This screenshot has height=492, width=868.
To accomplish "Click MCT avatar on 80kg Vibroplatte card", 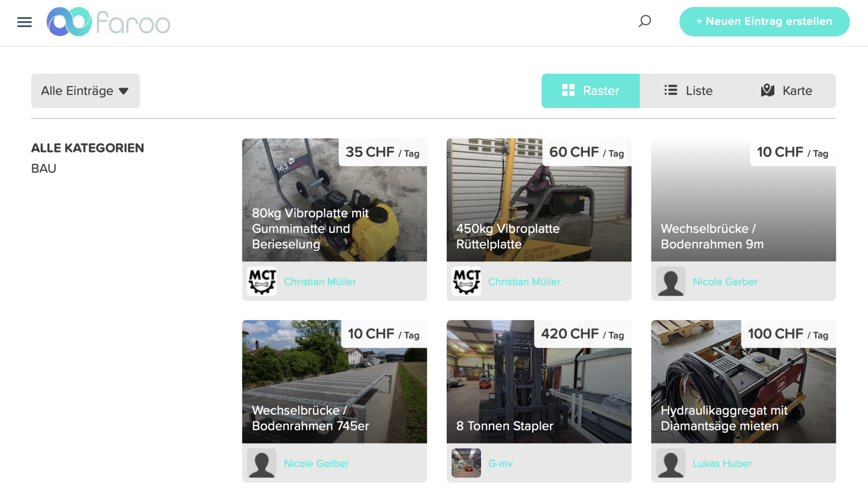I will pyautogui.click(x=262, y=281).
